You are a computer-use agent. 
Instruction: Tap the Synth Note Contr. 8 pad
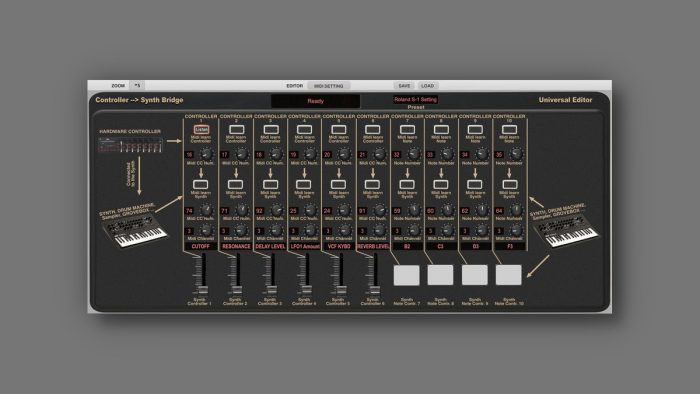click(440, 275)
